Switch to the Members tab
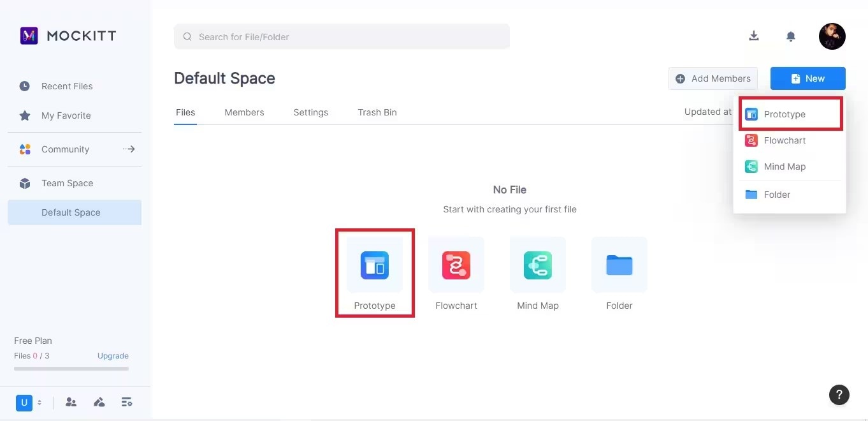Viewport: 868px width, 421px height. pyautogui.click(x=244, y=112)
